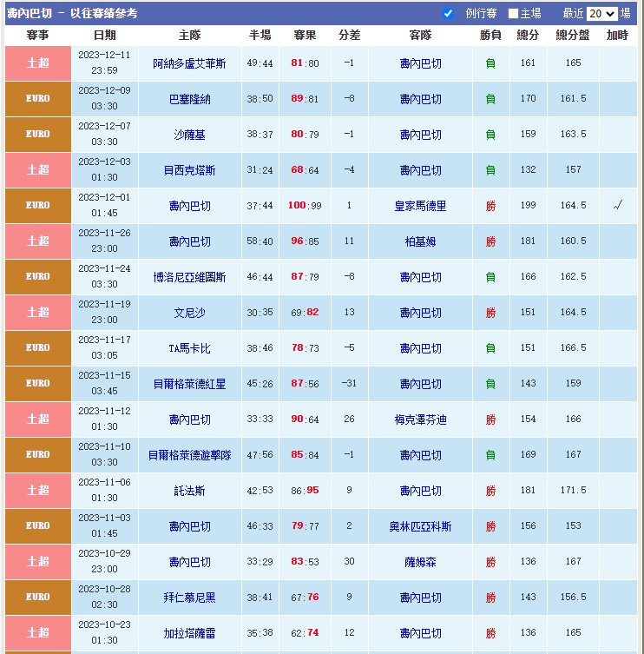Screen dimensions: 644x654
Task: Open team TA馬卡比 link
Action: 189,348
